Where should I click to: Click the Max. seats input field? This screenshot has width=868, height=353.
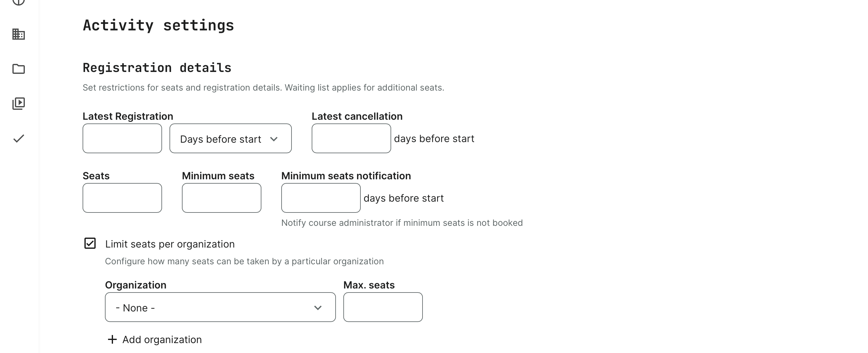pos(383,307)
